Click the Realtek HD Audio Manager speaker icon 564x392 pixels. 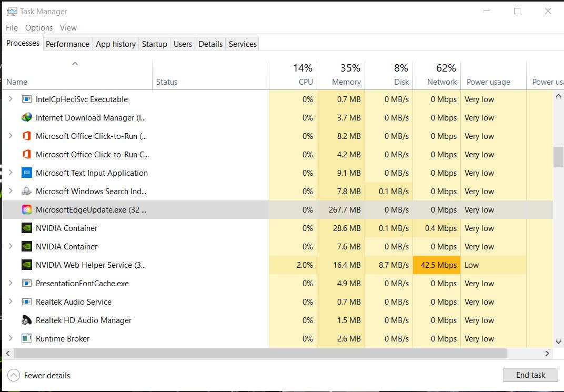pyautogui.click(x=26, y=320)
